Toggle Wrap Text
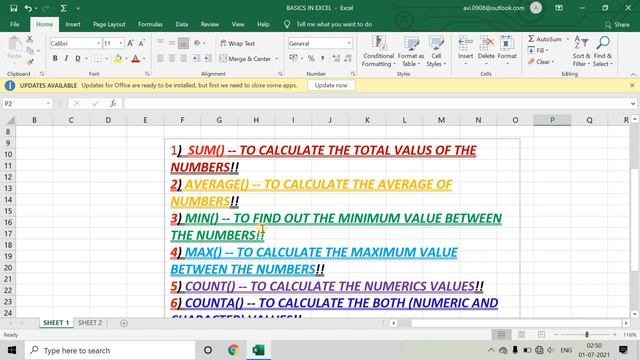 (237, 43)
